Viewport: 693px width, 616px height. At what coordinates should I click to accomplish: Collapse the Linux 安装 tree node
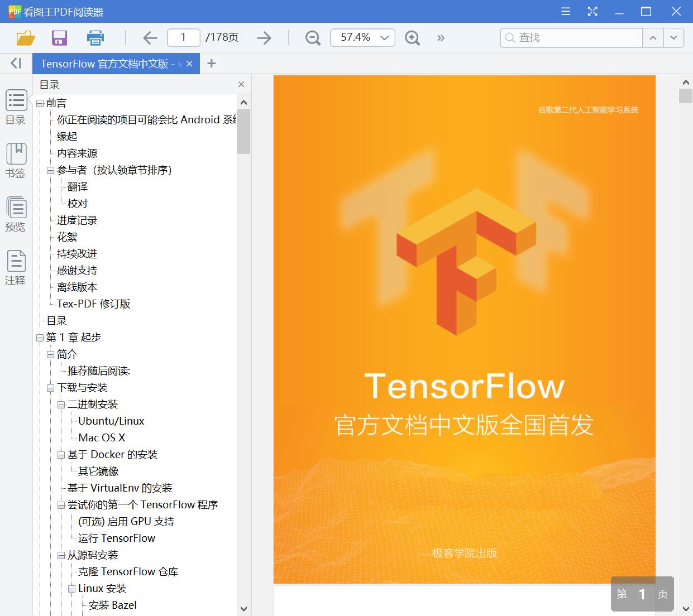tap(71, 589)
